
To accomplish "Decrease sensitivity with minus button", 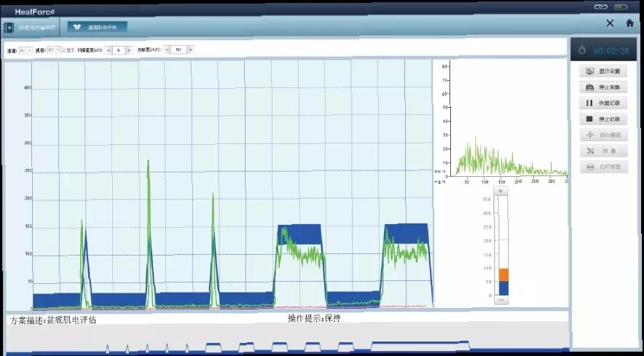I will coord(167,50).
